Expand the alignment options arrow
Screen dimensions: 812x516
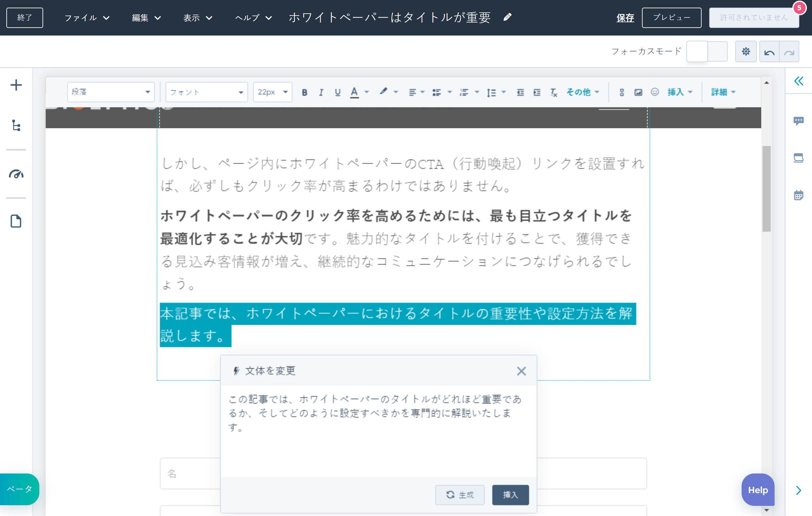[x=422, y=92]
